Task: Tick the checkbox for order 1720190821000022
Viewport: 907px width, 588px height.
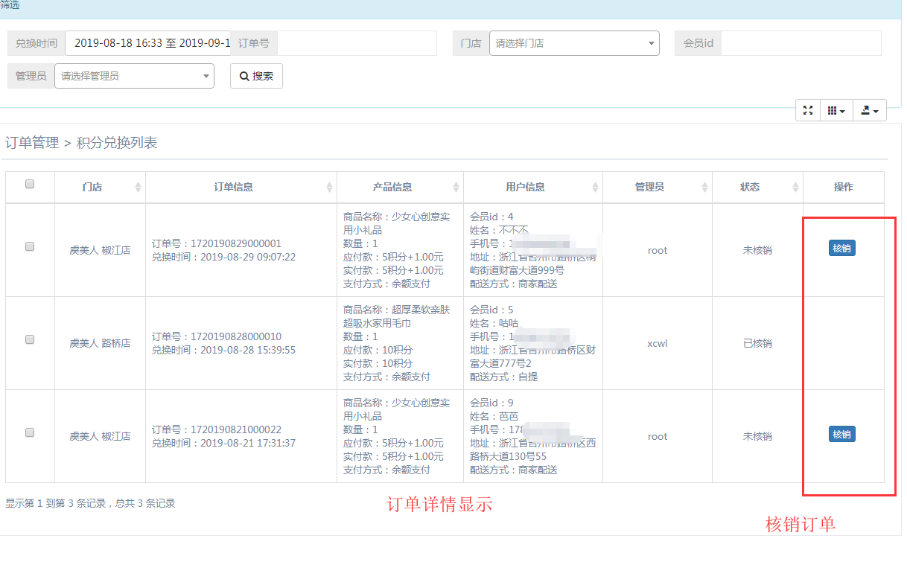Action: (30, 432)
